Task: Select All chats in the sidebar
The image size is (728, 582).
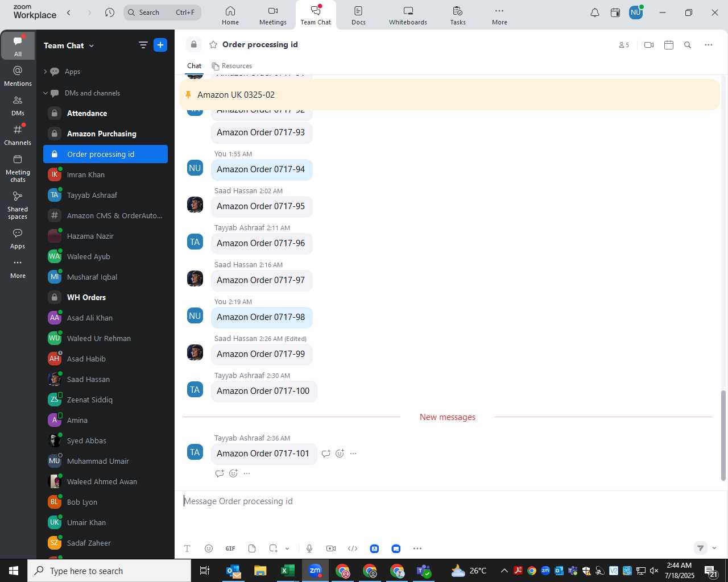Action: (18, 46)
